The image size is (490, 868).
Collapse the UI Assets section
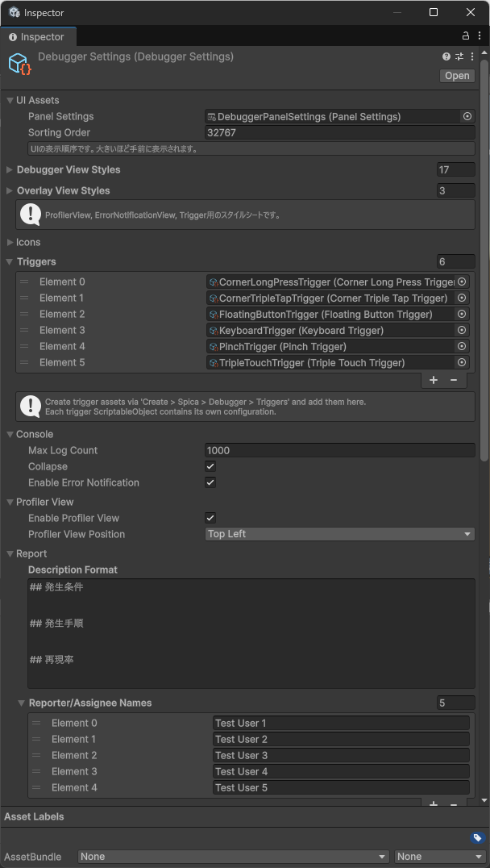10,100
